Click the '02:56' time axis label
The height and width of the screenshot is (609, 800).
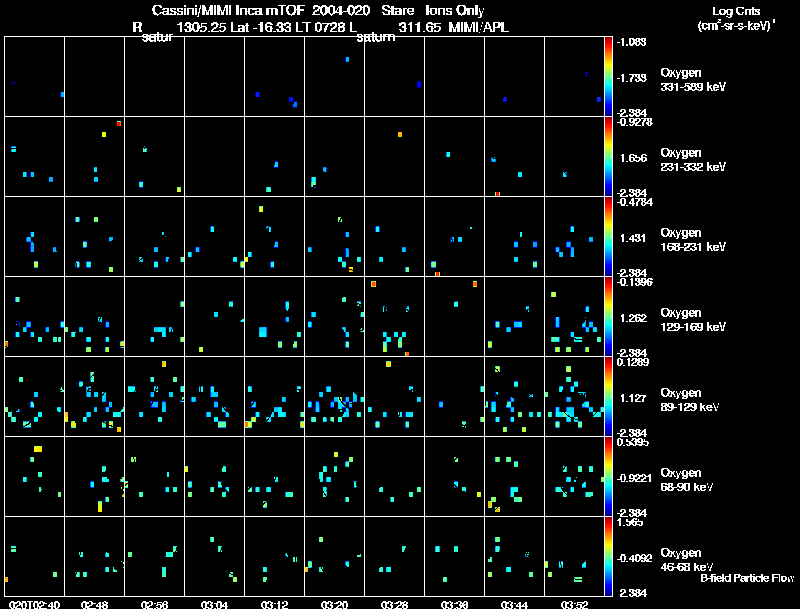(155, 604)
